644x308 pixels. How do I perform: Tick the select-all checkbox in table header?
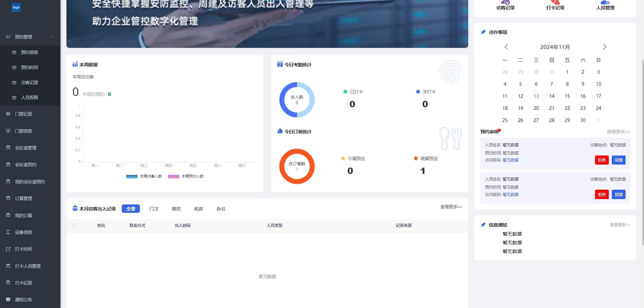coord(74,226)
